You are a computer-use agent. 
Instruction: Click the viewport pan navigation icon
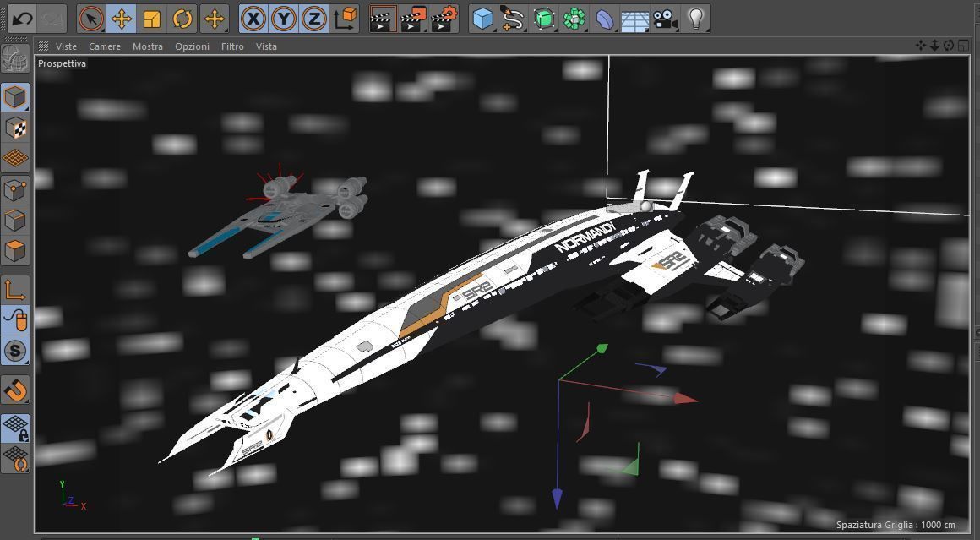[921, 45]
